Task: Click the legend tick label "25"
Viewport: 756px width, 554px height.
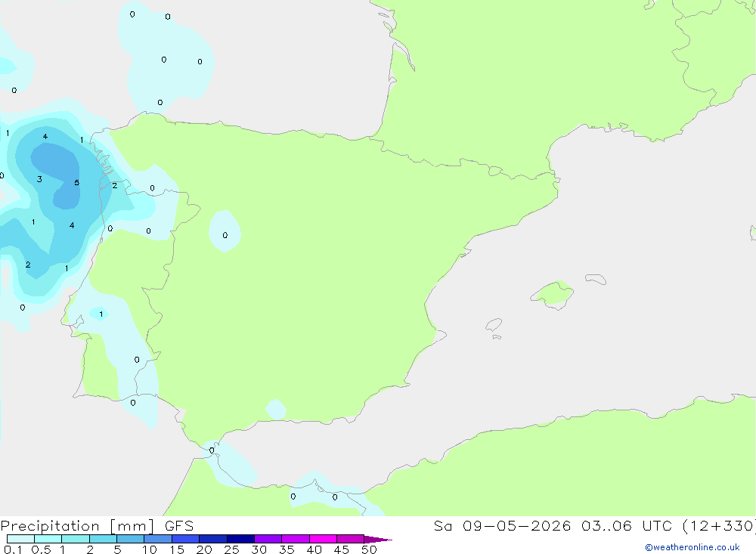Action: (231, 549)
